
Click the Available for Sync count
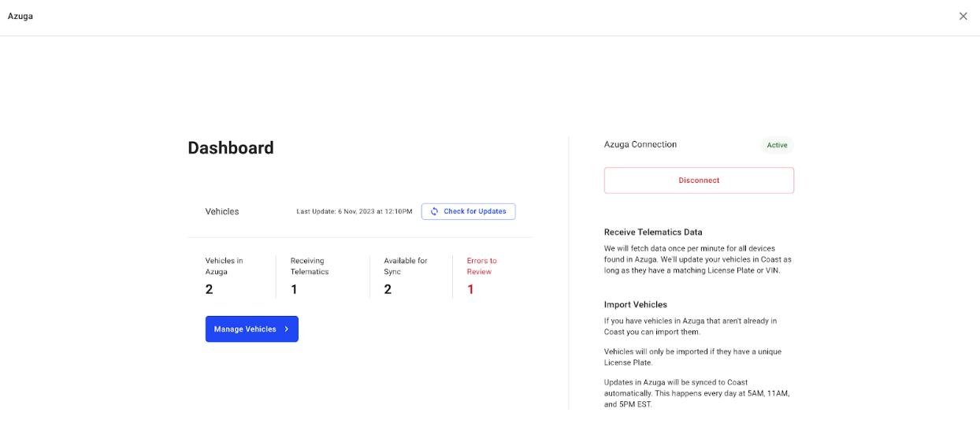click(x=388, y=289)
